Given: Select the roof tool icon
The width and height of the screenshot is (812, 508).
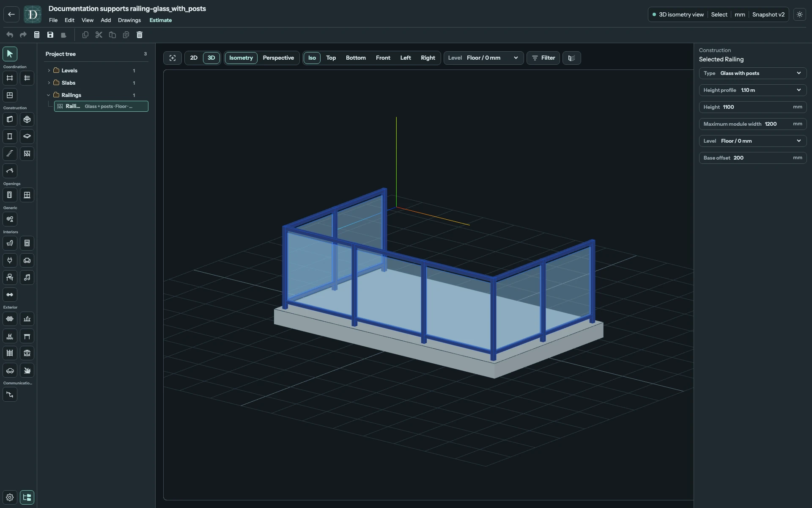Looking at the screenshot, I should [10, 171].
